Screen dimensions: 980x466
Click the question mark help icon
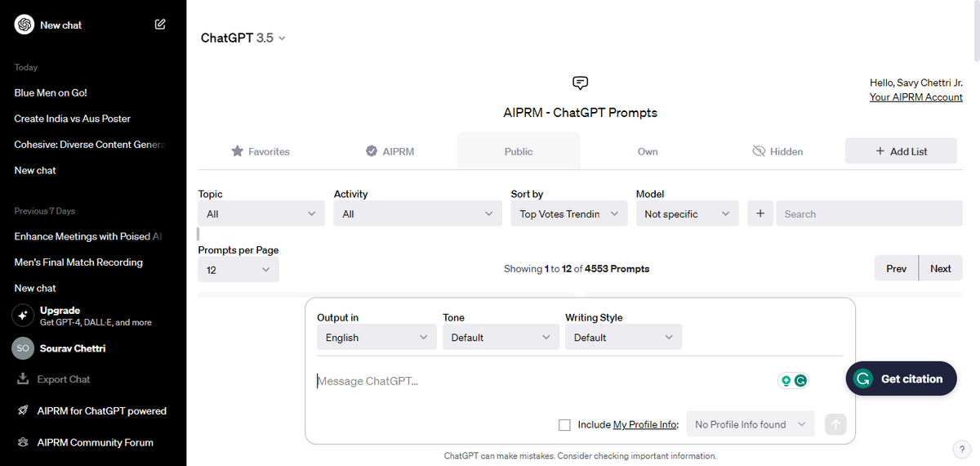pos(961,449)
